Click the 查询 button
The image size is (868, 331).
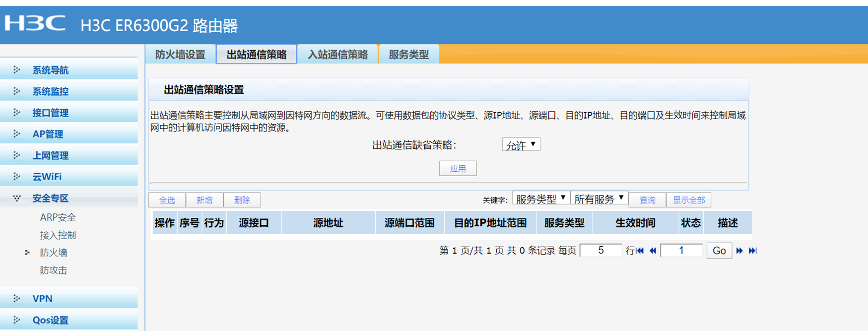(x=647, y=200)
